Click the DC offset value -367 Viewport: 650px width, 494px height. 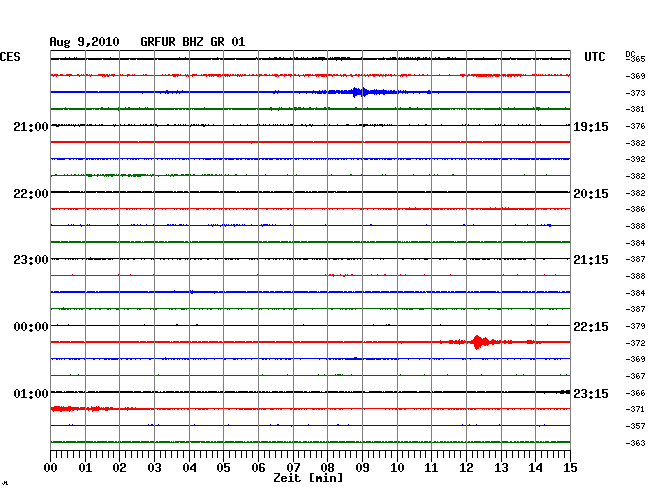pos(635,376)
